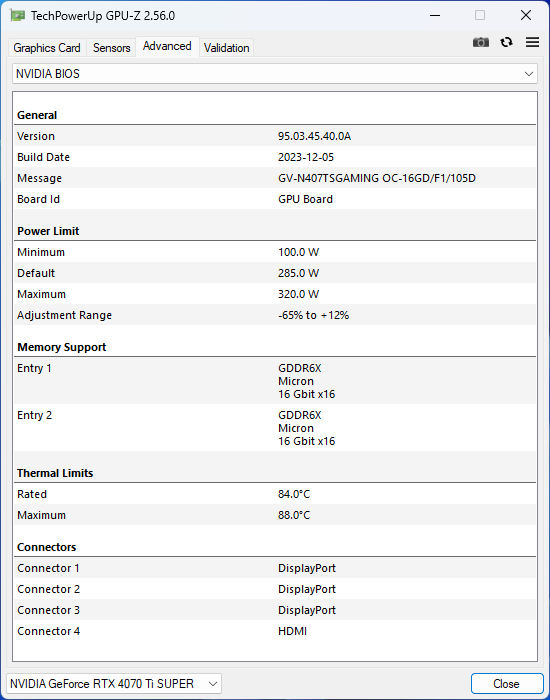Click the GPU-Z app icon in title bar

pos(17,16)
